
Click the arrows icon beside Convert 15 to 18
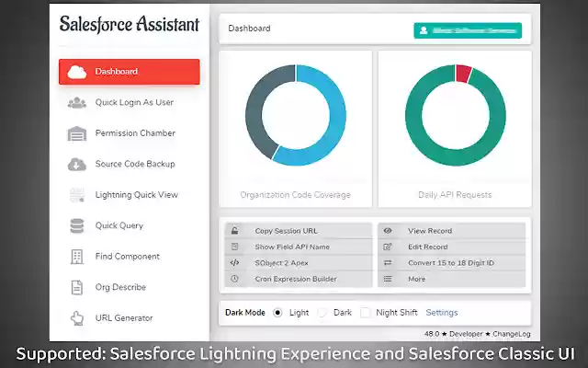tap(388, 263)
